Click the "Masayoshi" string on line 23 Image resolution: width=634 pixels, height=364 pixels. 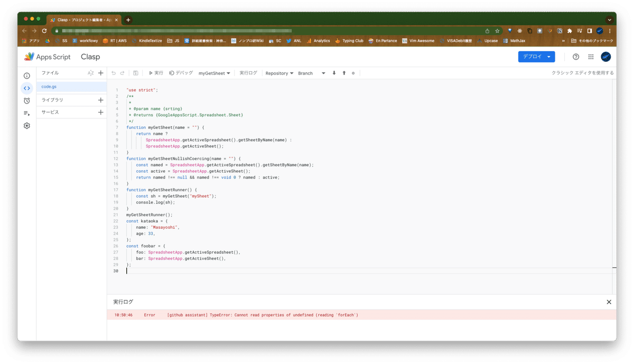pos(165,227)
